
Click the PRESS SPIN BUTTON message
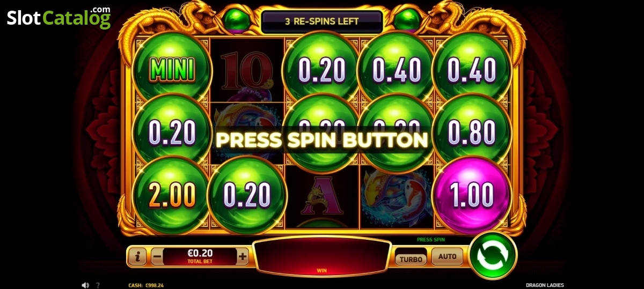[x=322, y=140]
